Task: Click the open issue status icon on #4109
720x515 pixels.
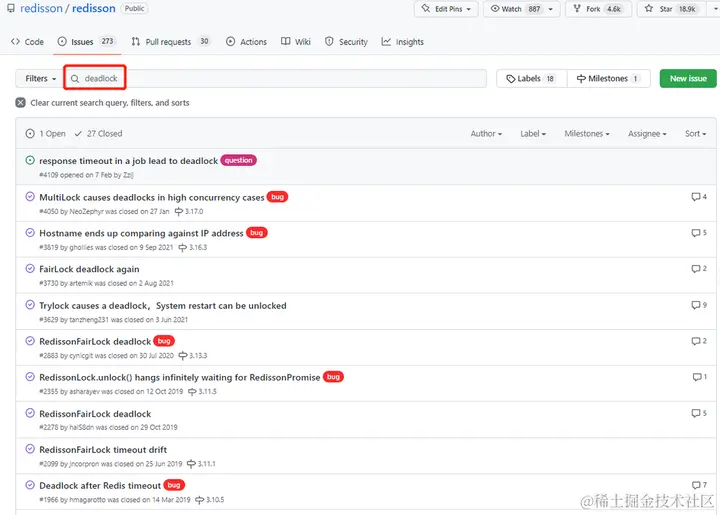Action: pyautogui.click(x=30, y=160)
